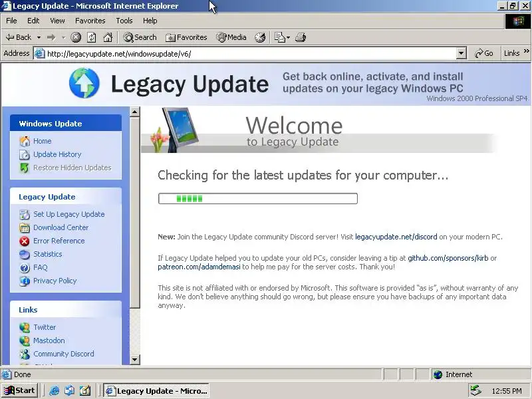
Task: Click the address bar URL field
Action: [251, 54]
